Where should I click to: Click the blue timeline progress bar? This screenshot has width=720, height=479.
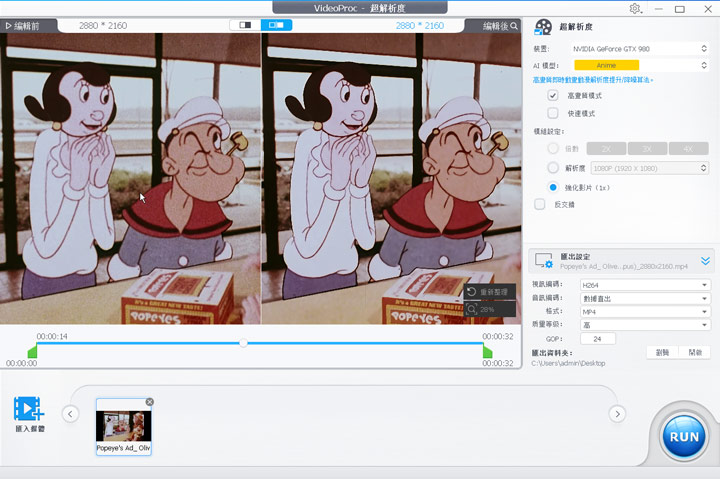click(x=260, y=343)
